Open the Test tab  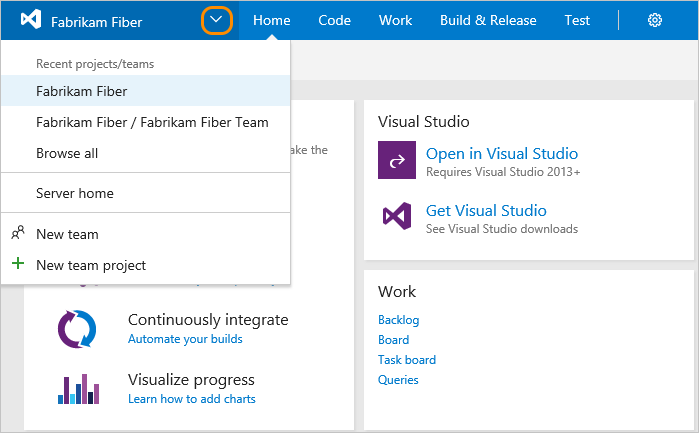click(577, 20)
